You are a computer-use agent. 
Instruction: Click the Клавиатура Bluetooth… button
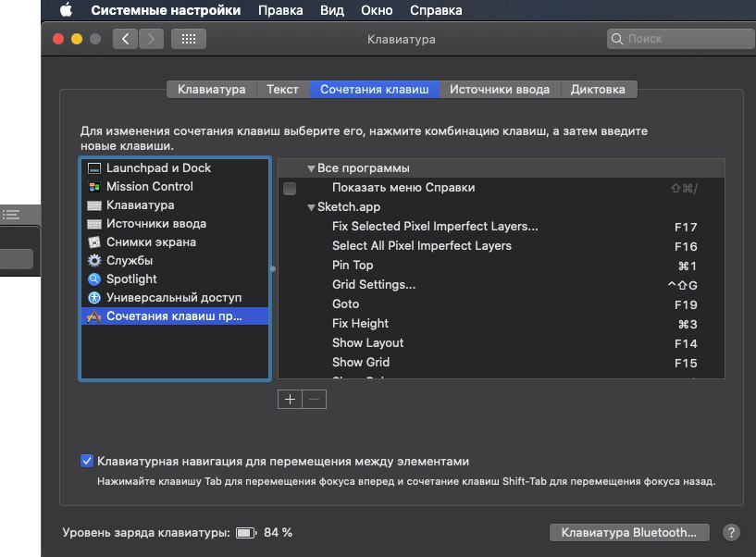[x=629, y=532]
